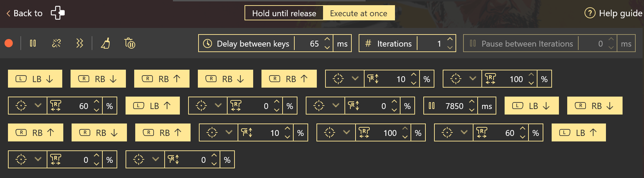Select the Hold until release mode
Screen dimensions: 644x178
[x=284, y=13]
